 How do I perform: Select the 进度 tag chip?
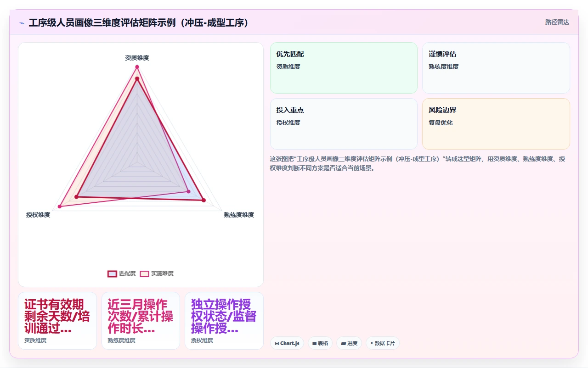pos(349,343)
